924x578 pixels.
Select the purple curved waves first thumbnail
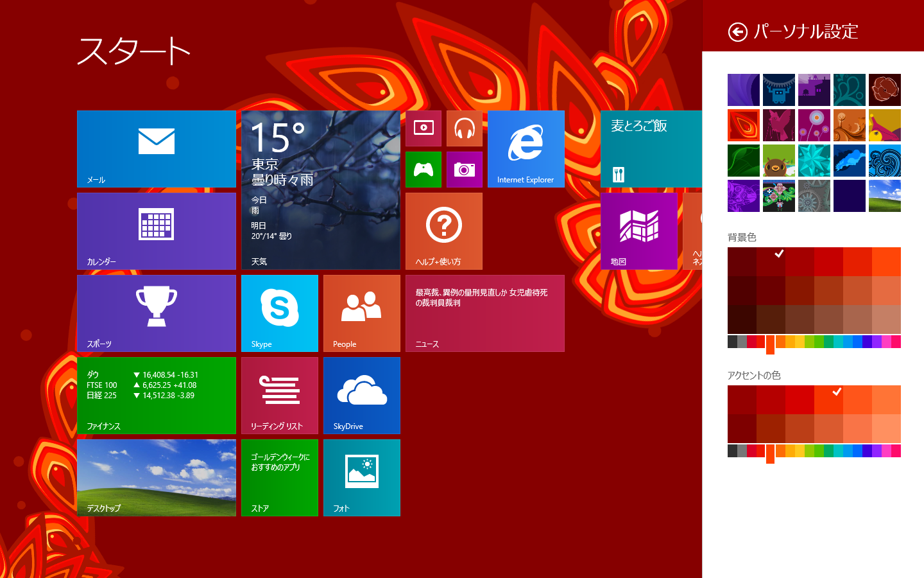[x=744, y=90]
